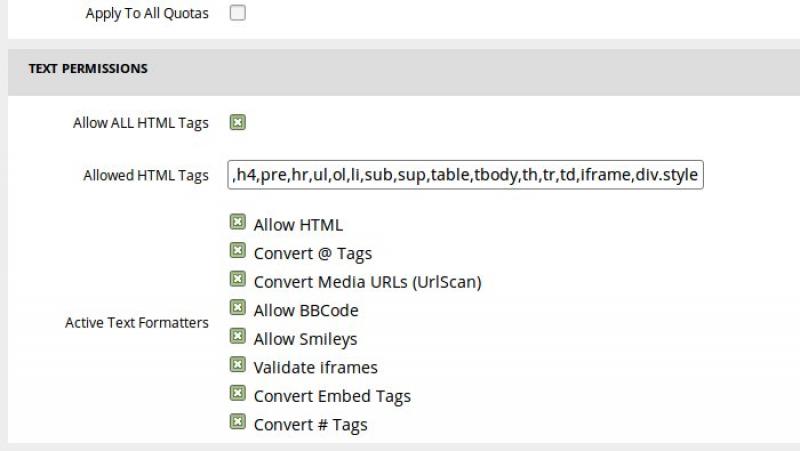Click the "Allow Smileys" label text
800x451 pixels.
tap(305, 339)
